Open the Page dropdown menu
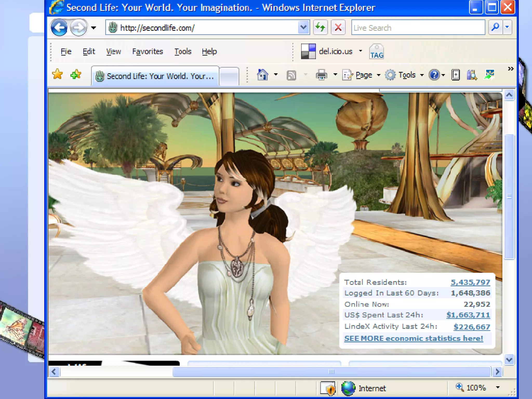This screenshot has width=532, height=399. click(364, 75)
